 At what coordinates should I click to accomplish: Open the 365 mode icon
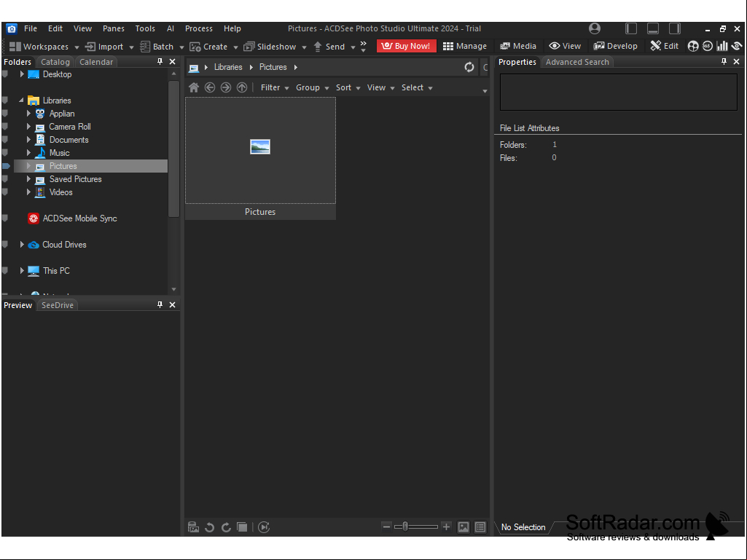(x=708, y=46)
